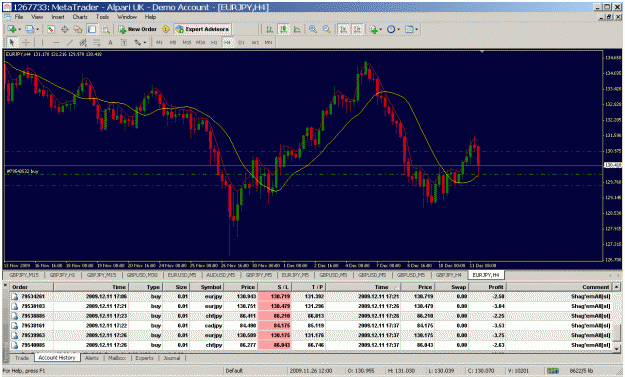Expand the Arrows tool dropdown arrow
The height and width of the screenshot is (377, 625).
click(x=145, y=42)
